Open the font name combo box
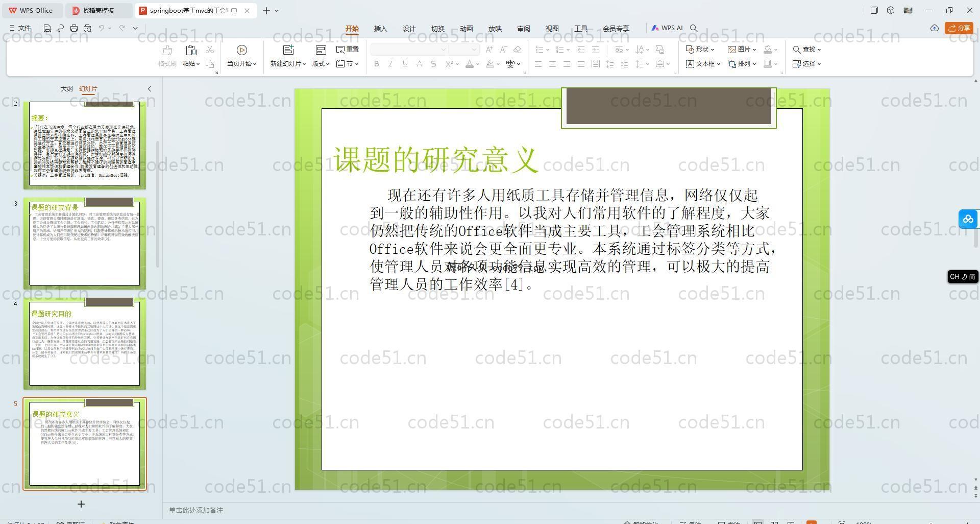Image resolution: width=980 pixels, height=524 pixels. [409, 50]
